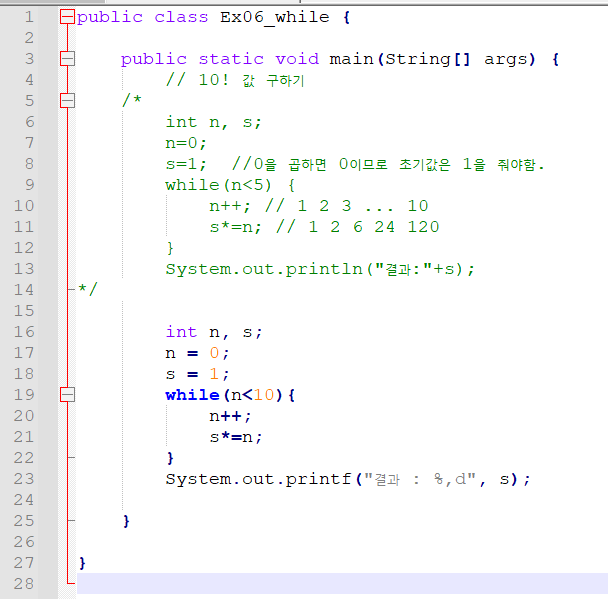Click the System.out.printf statement

pyautogui.click(x=347, y=480)
